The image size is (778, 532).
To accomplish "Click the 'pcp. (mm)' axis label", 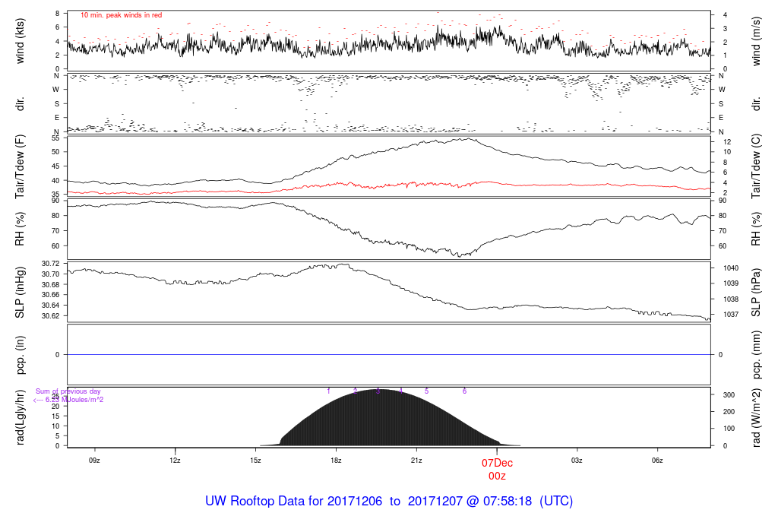I will (x=756, y=355).
